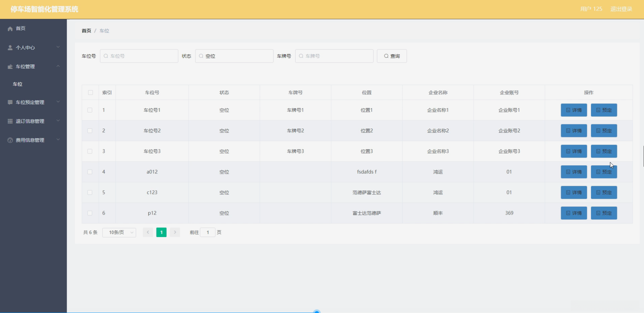Reserve spot a012 with 预定

(x=604, y=172)
